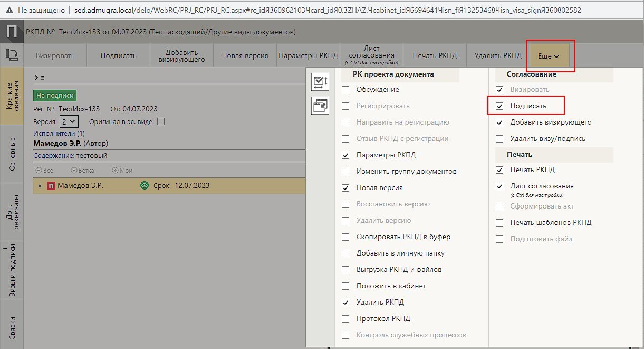Screen dimensions: 644x349
Task: Click the Параметры РКПД toolbar button
Action: [308, 55]
